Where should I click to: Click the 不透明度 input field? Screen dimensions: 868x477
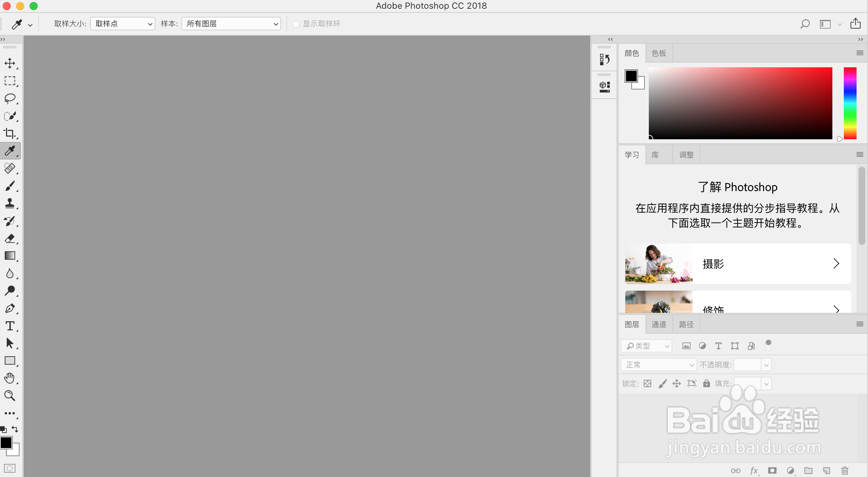click(x=747, y=365)
